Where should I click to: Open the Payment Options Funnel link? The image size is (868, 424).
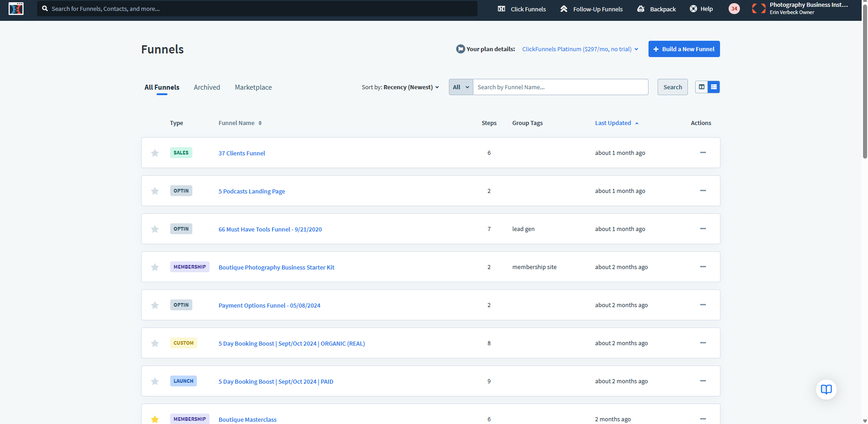pos(269,306)
